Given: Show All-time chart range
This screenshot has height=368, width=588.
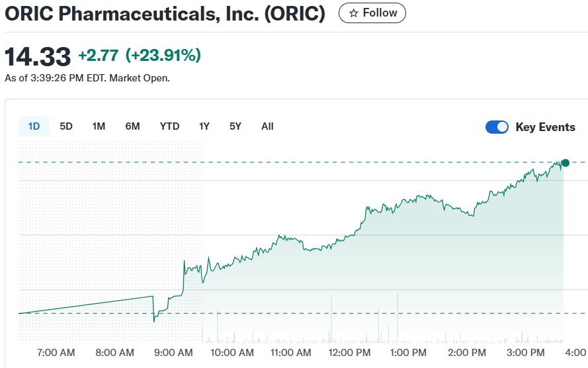Looking at the screenshot, I should (267, 126).
